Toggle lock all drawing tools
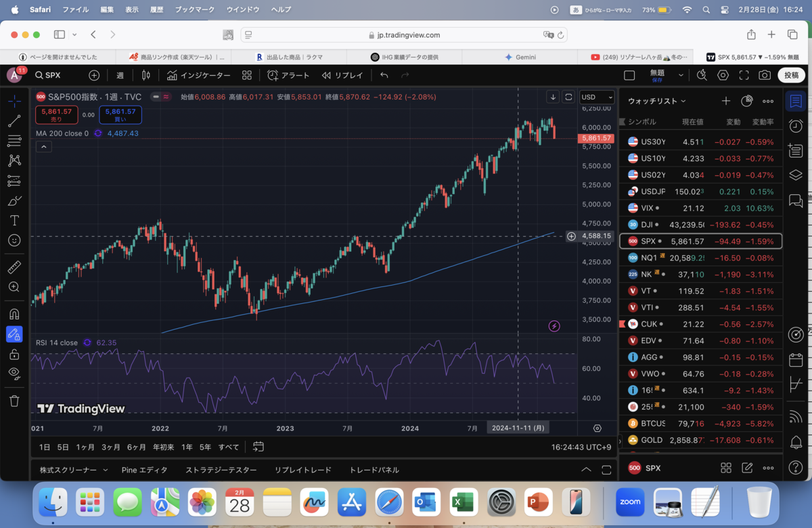 (x=14, y=354)
